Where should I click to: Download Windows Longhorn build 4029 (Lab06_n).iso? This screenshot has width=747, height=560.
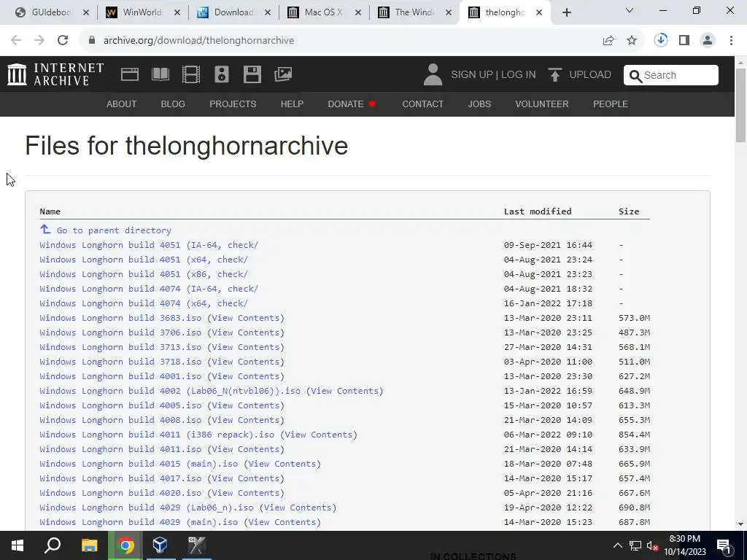coord(147,507)
